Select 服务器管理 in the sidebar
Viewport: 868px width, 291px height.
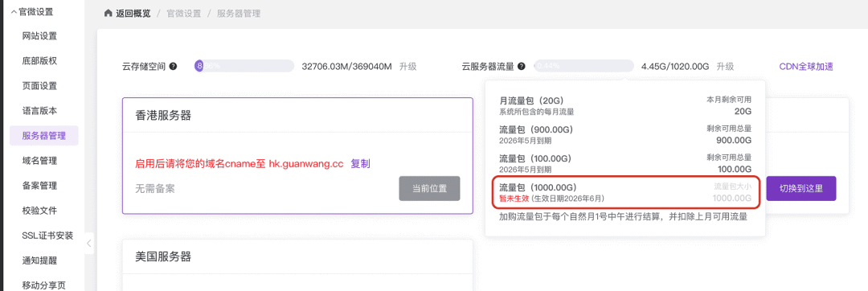(x=43, y=136)
